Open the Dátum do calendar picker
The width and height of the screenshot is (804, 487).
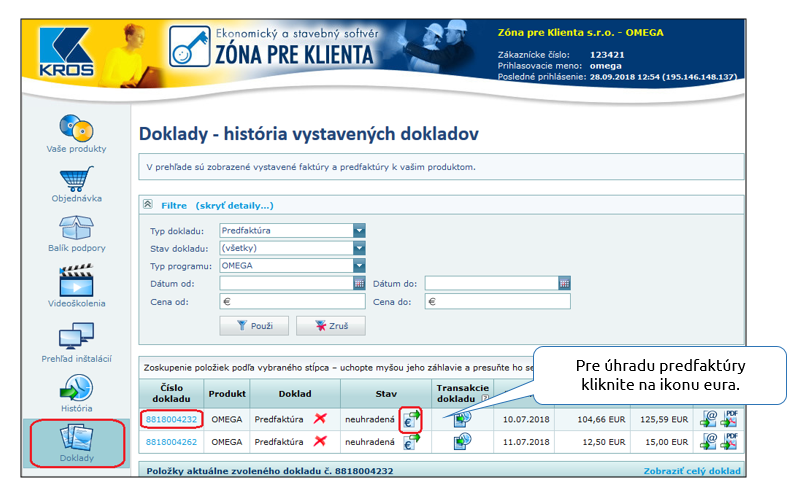coord(564,283)
